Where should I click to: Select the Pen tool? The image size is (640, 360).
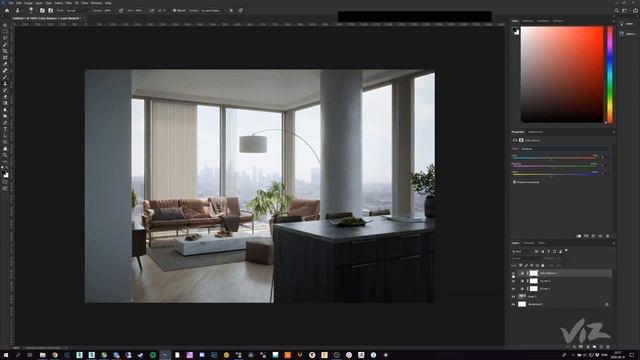(x=5, y=123)
